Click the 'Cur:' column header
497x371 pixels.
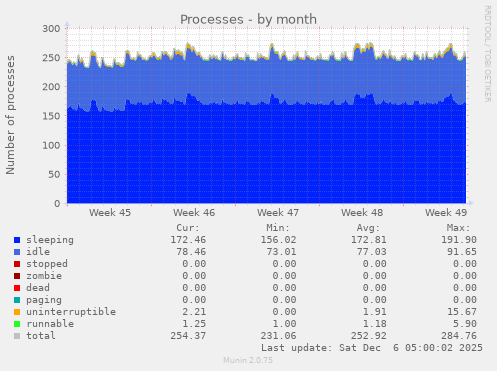[x=188, y=228]
